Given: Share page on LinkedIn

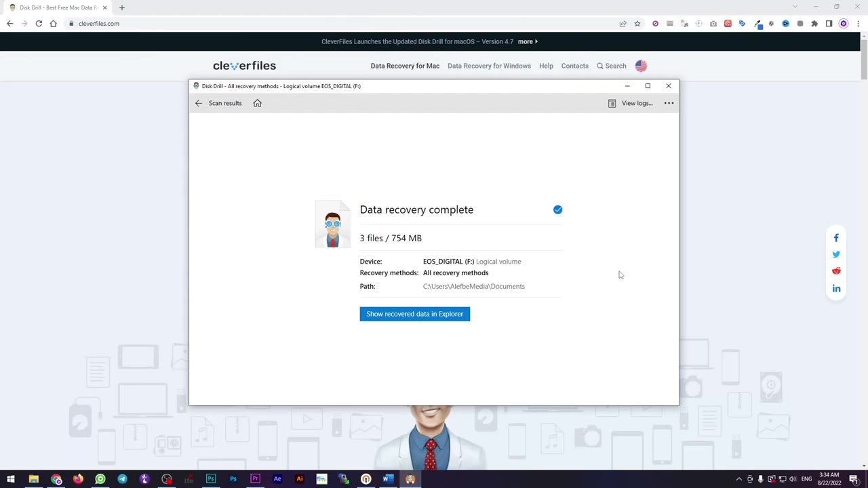Looking at the screenshot, I should [836, 288].
